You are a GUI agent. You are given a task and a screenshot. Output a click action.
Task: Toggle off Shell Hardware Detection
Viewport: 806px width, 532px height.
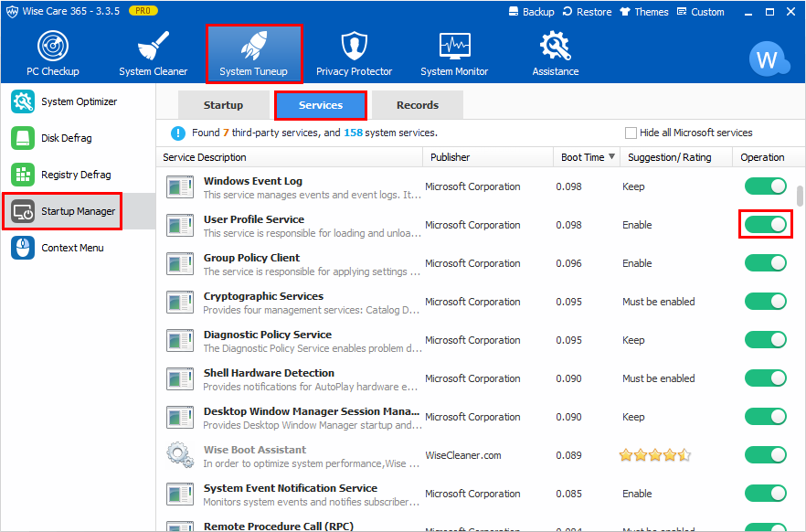766,378
